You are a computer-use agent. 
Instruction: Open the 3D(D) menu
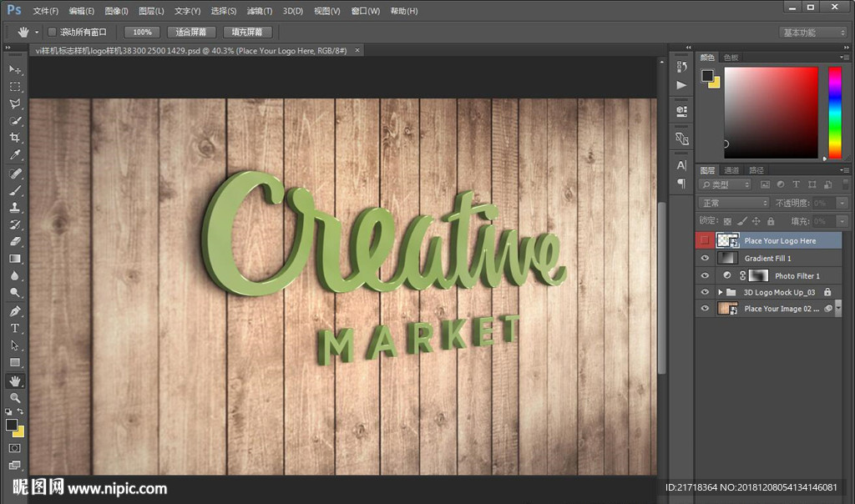point(293,11)
